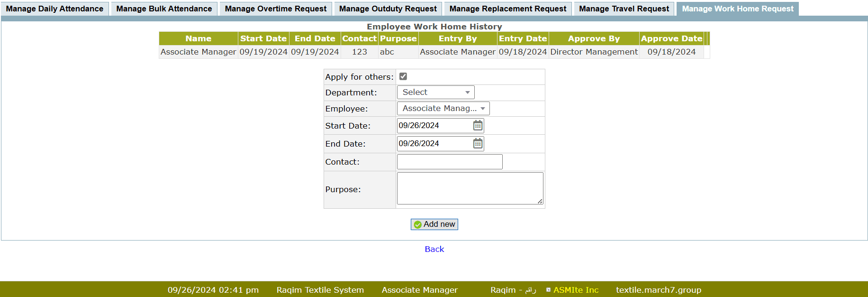The width and height of the screenshot is (868, 297).
Task: Open the Manage Bulk Attendance tab
Action: click(x=164, y=9)
